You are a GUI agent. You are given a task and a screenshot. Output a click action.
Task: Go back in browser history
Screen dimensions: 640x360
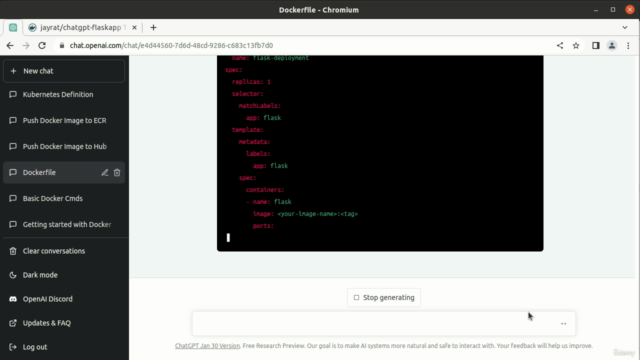coord(10,46)
